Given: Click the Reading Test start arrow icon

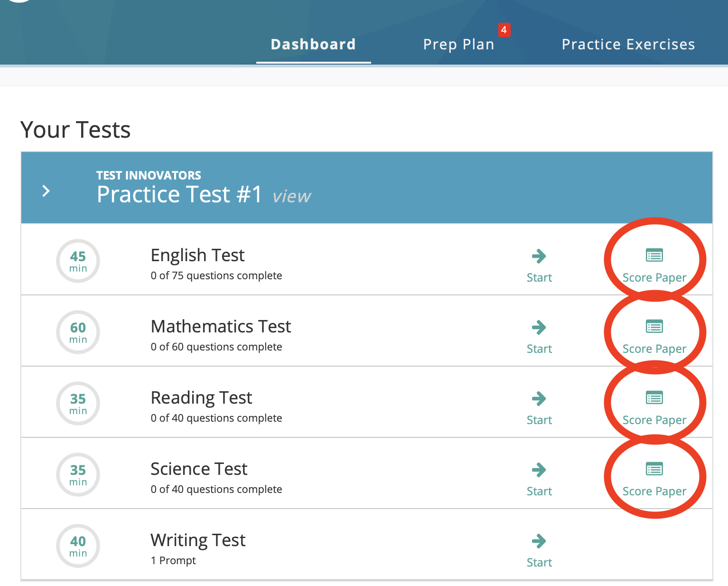Looking at the screenshot, I should 539,399.
